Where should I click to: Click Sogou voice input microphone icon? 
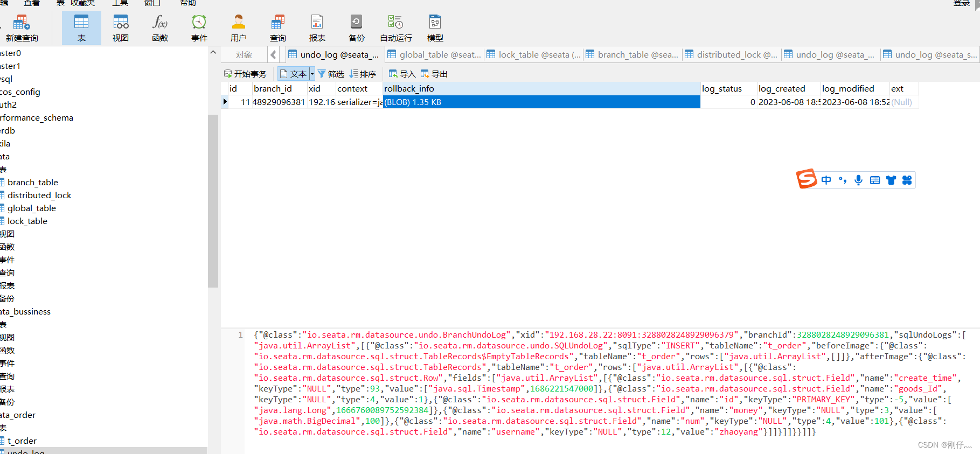859,180
